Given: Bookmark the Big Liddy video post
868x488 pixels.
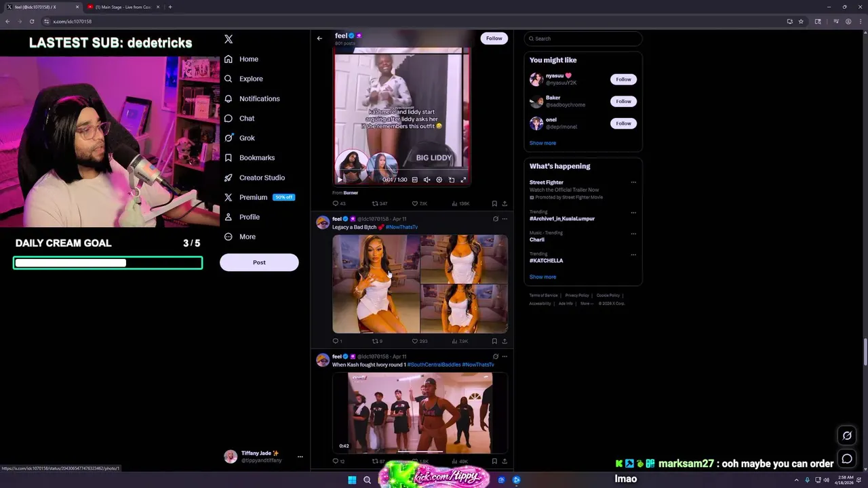Looking at the screenshot, I should tap(494, 203).
